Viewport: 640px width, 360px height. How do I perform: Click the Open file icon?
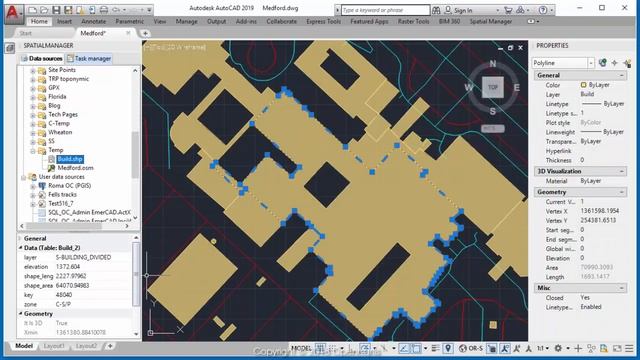(x=44, y=10)
